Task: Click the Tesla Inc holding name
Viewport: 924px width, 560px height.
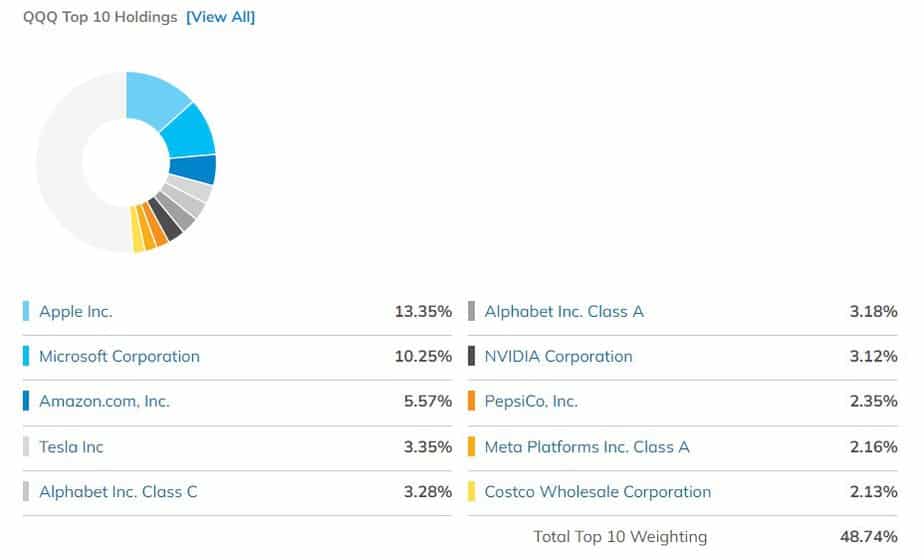Action: pyautogui.click(x=71, y=446)
